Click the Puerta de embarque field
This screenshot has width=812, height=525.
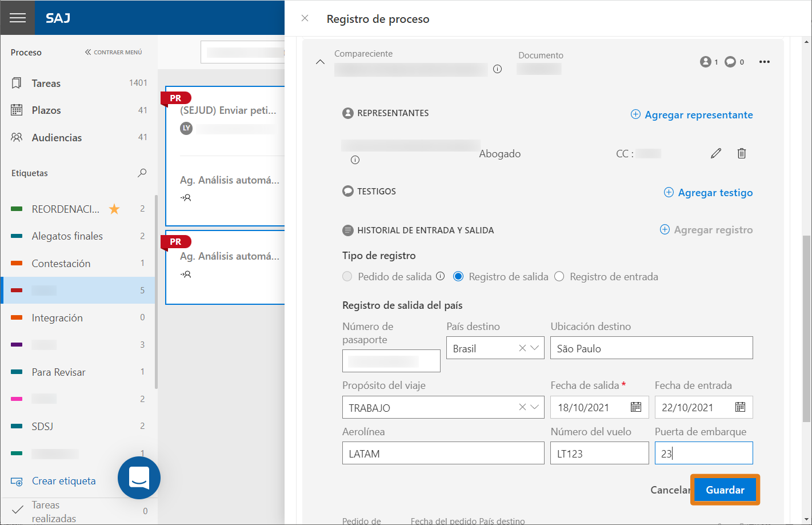[703, 453]
